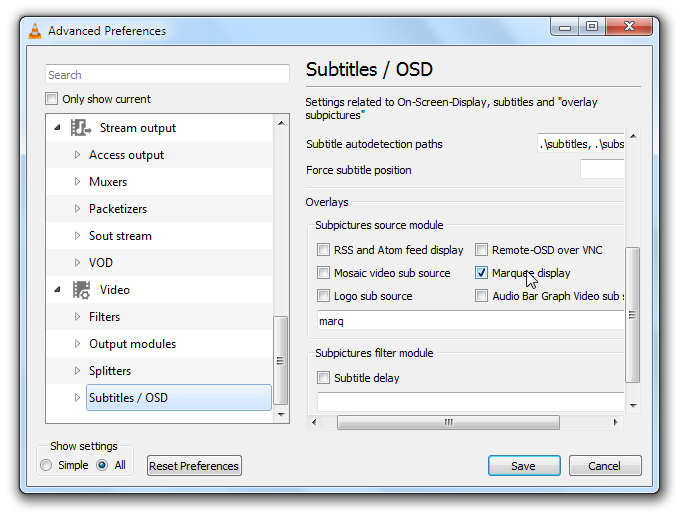Click horizontal scroll left arrow
Image resolution: width=676 pixels, height=511 pixels.
(x=314, y=422)
